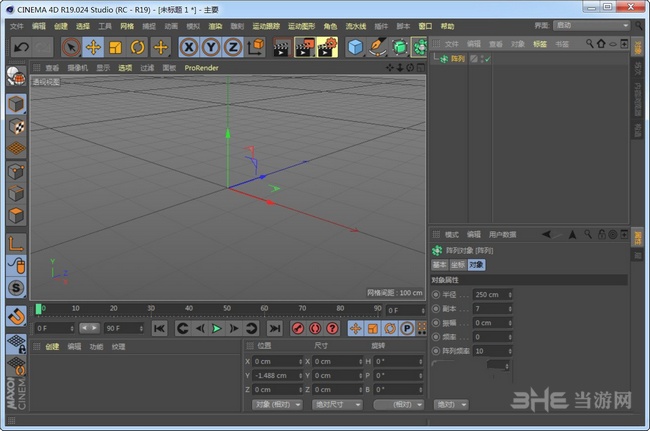
Task: Switch to the 坐标 tab in attributes
Action: (x=458, y=265)
